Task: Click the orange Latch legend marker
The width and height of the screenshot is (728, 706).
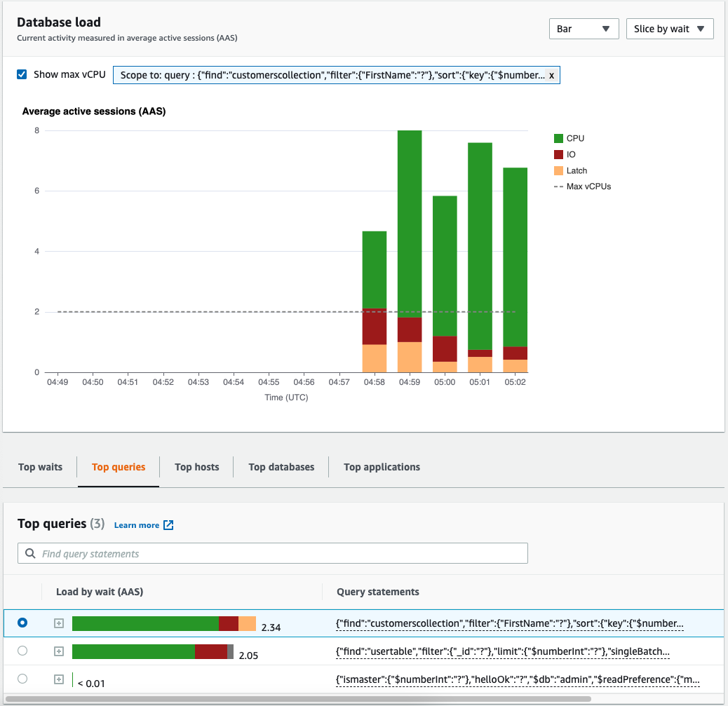Action: coord(558,170)
